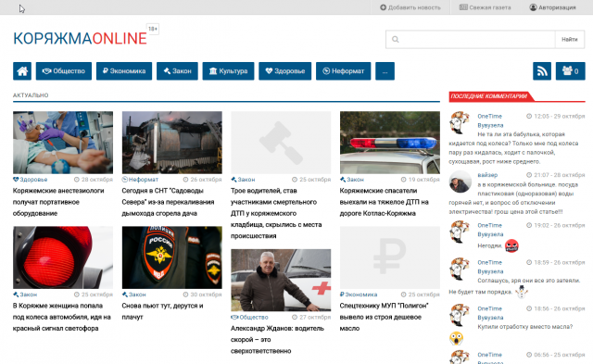Viewport: 593px width, 364px height.
Task: Open the users online counter icon
Action: [571, 71]
